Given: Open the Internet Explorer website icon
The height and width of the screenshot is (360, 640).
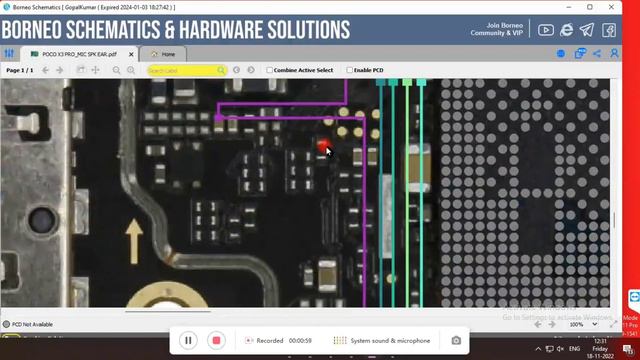Looking at the screenshot, I should tap(567, 30).
